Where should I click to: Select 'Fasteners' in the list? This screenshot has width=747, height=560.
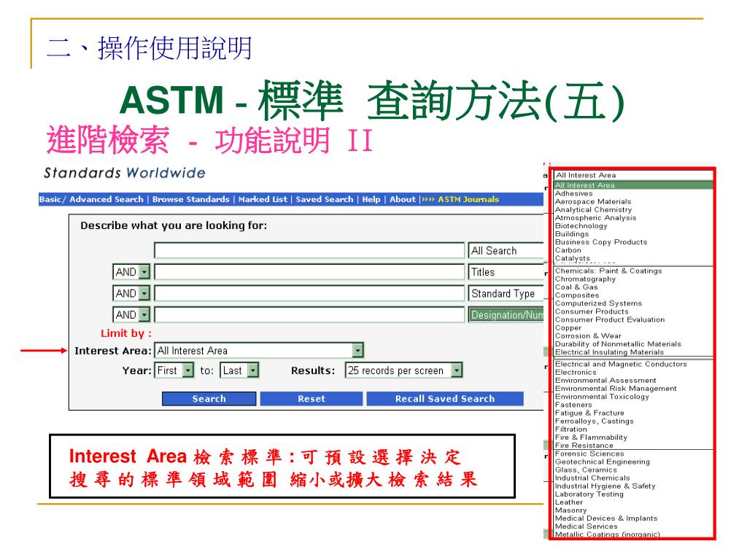click(573, 405)
